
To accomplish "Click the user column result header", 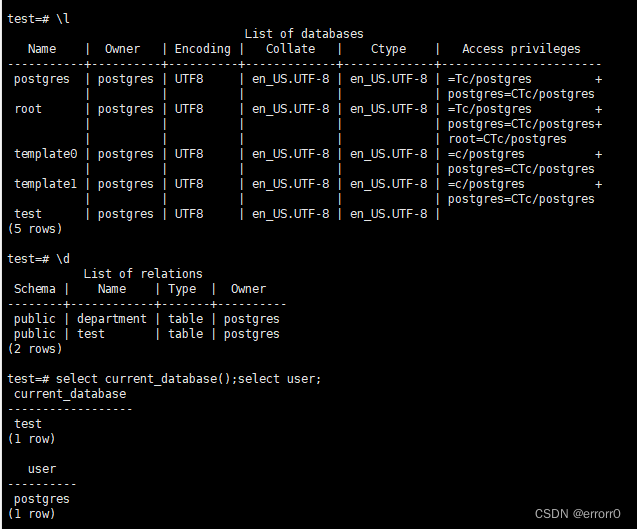I will tap(42, 469).
